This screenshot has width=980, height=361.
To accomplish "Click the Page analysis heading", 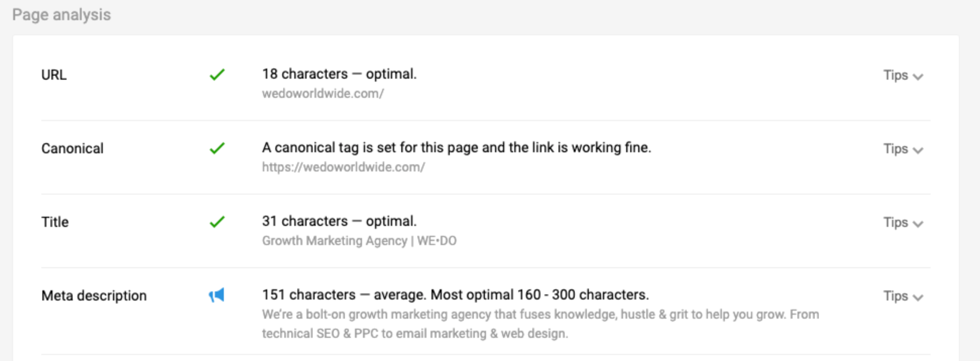I will point(62,15).
